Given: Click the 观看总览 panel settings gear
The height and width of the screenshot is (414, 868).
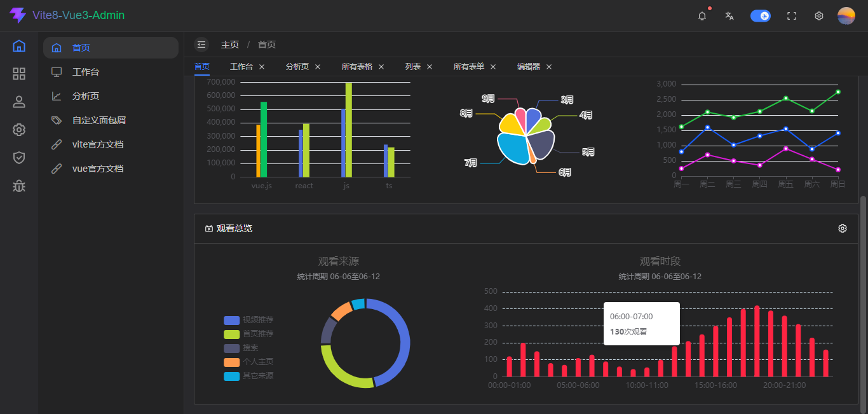Looking at the screenshot, I should click(843, 228).
